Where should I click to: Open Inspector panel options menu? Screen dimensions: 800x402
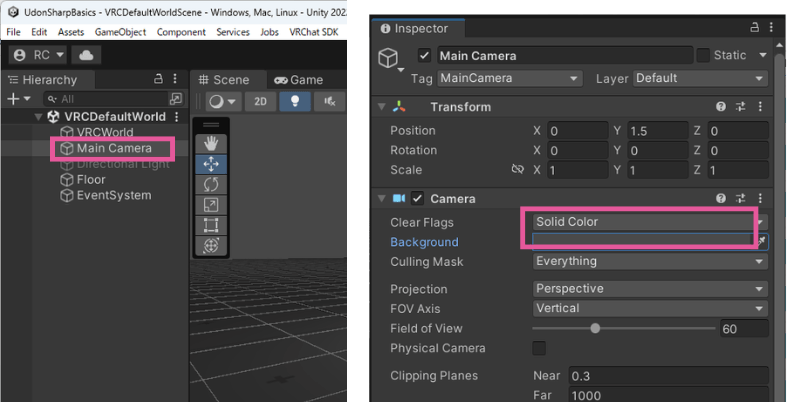(771, 28)
